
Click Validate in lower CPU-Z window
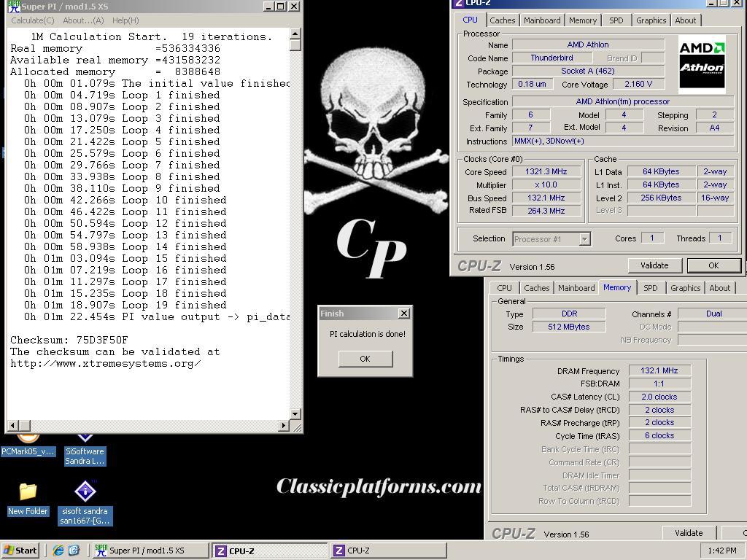click(689, 533)
